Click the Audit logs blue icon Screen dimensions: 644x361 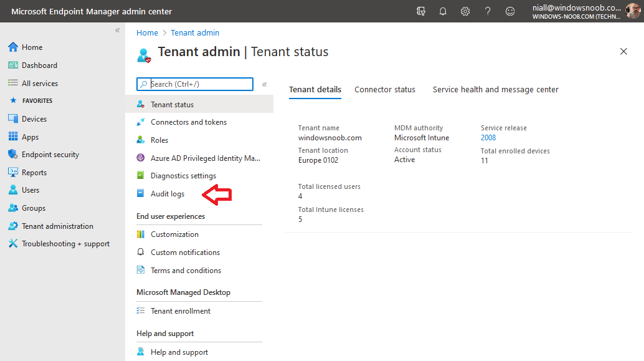(141, 193)
